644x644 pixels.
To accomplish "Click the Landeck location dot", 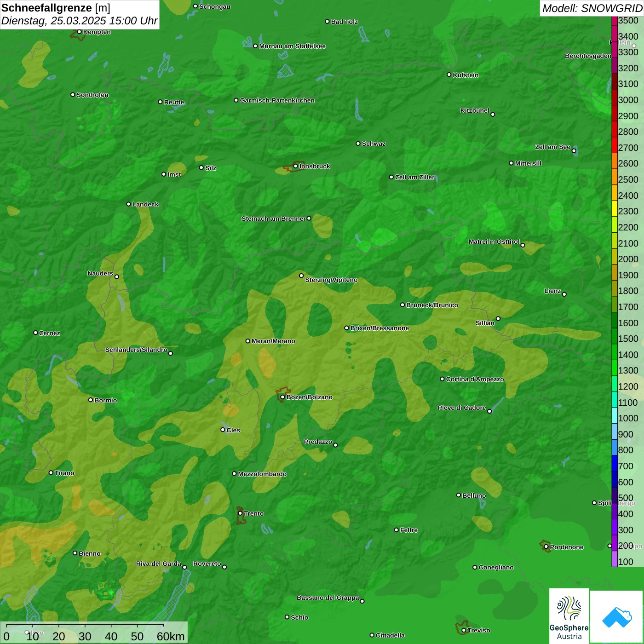I will coord(128,204).
